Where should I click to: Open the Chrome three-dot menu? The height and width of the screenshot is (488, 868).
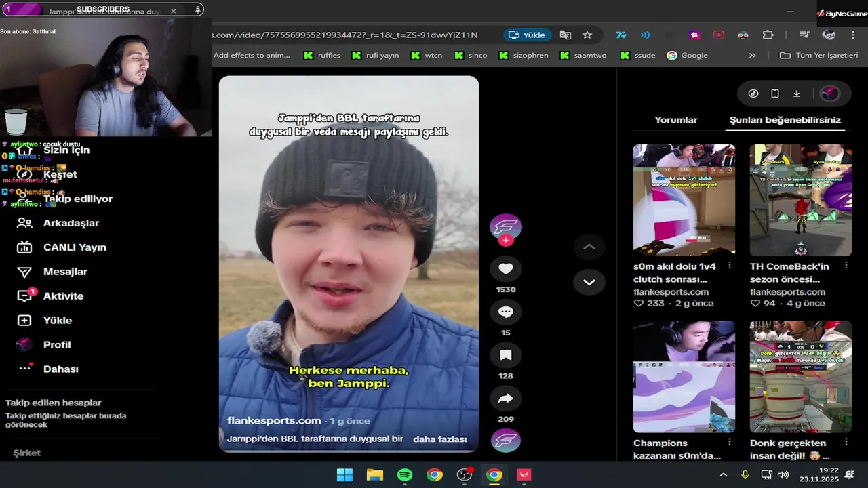point(852,35)
